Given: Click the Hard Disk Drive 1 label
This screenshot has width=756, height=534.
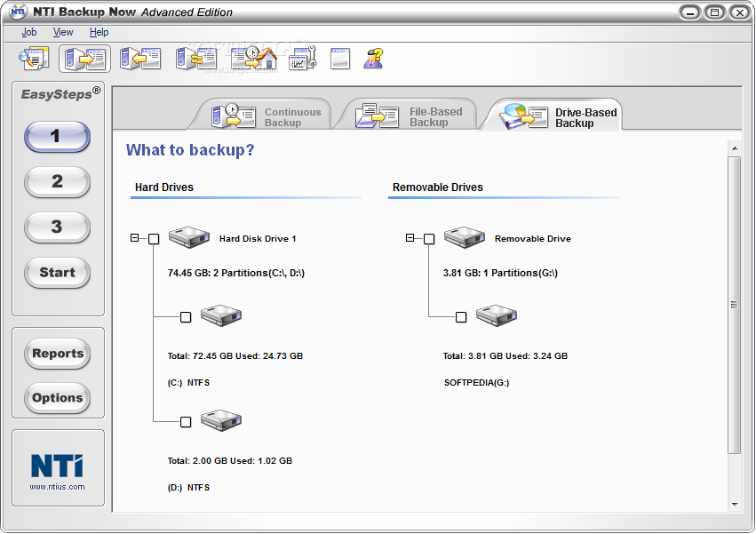Looking at the screenshot, I should [x=258, y=239].
